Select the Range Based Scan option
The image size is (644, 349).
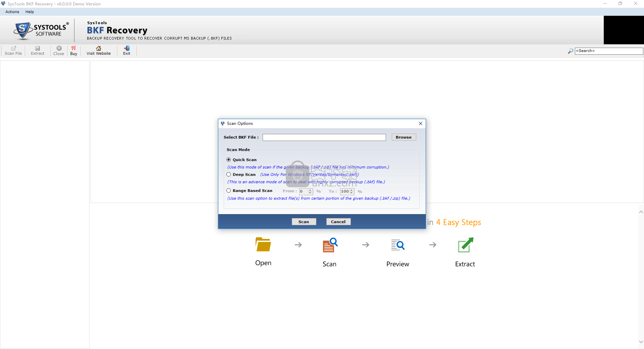pyautogui.click(x=228, y=191)
